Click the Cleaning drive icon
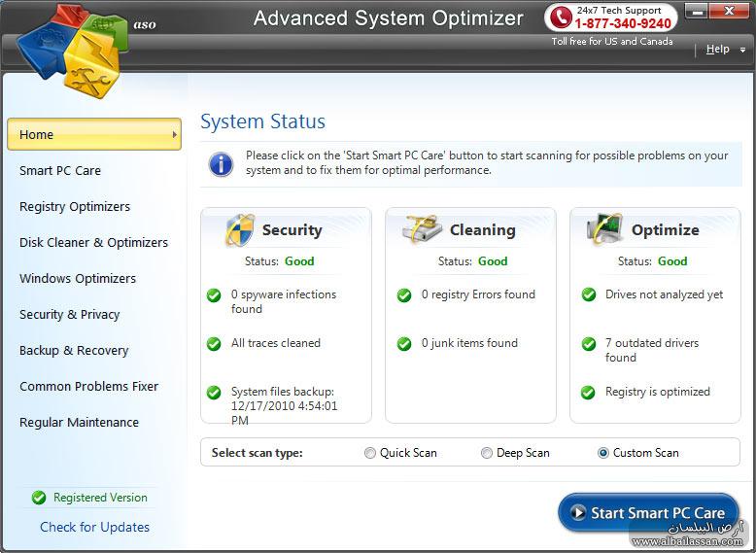The height and width of the screenshot is (553, 756). point(423,228)
